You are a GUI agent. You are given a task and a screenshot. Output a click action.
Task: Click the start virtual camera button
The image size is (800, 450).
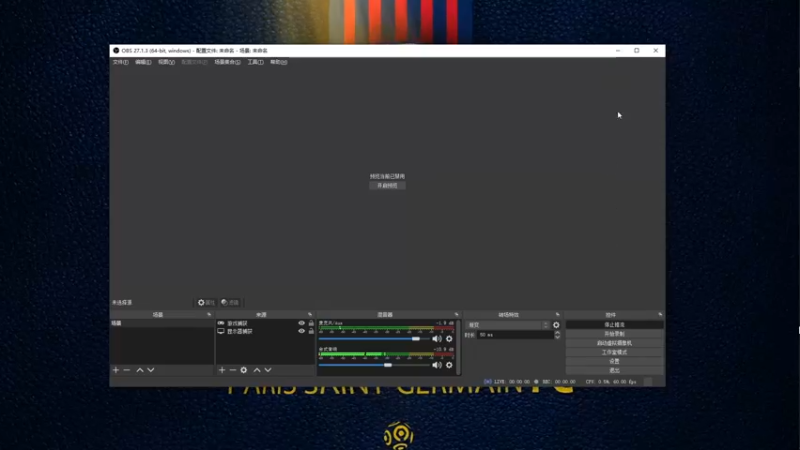[614, 343]
